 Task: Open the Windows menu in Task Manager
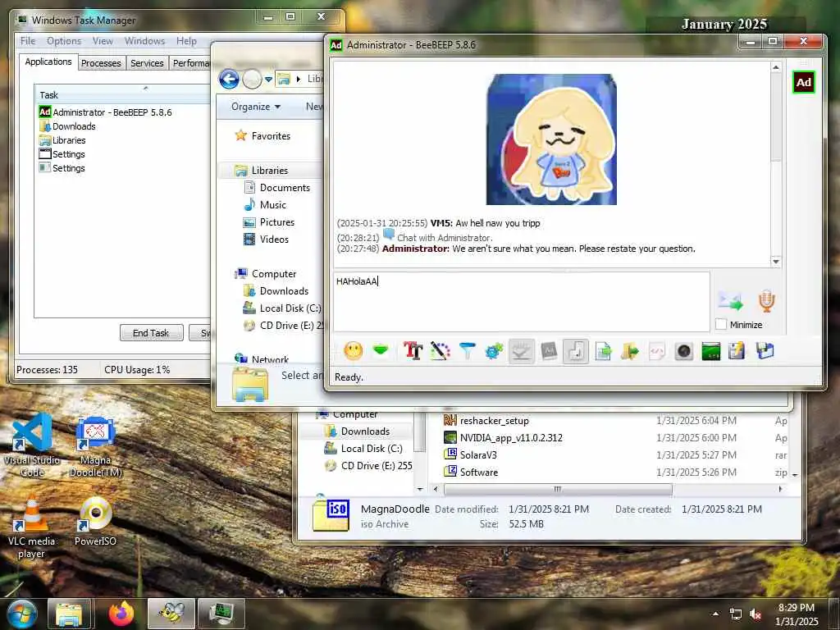coord(144,41)
